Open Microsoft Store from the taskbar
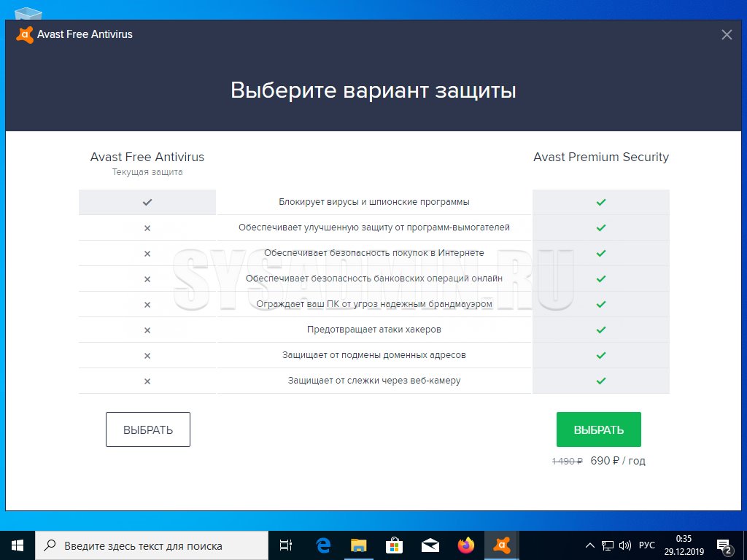 click(x=395, y=545)
